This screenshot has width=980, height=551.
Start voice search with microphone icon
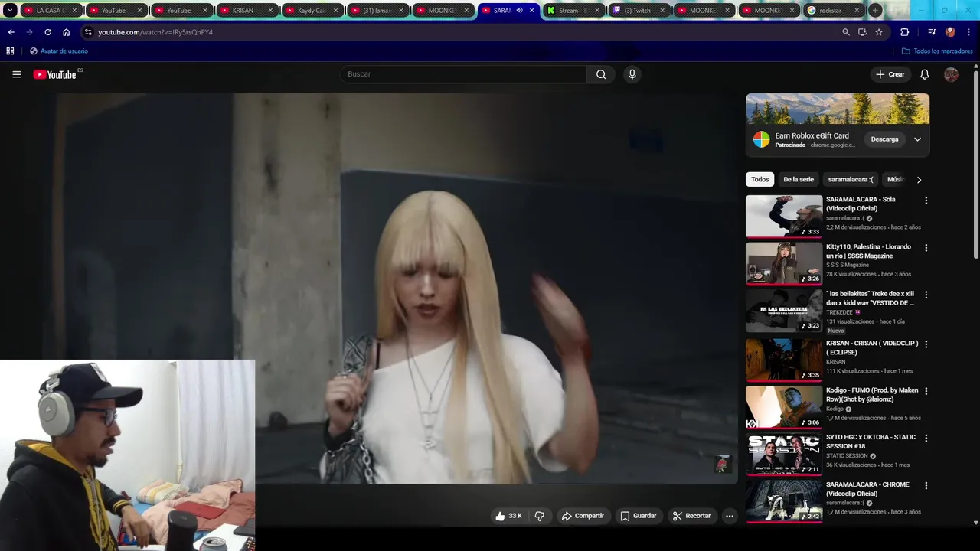[632, 74]
